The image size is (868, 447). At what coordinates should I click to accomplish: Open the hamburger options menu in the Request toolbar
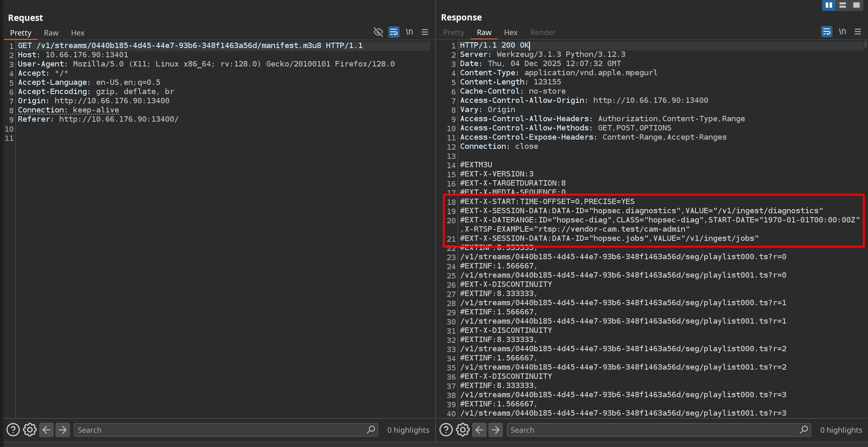(425, 32)
